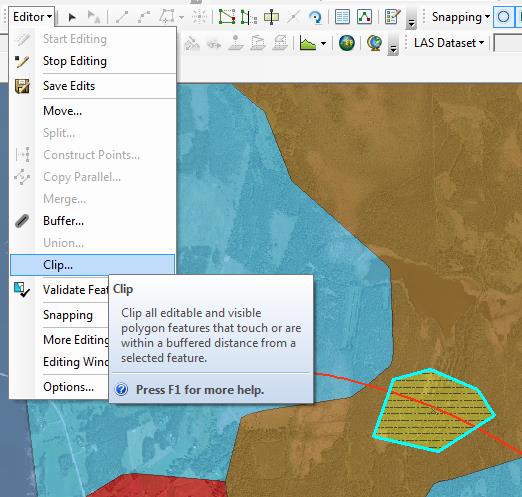
Task: Select the Reshape Feature tool icon
Action: coord(249,17)
